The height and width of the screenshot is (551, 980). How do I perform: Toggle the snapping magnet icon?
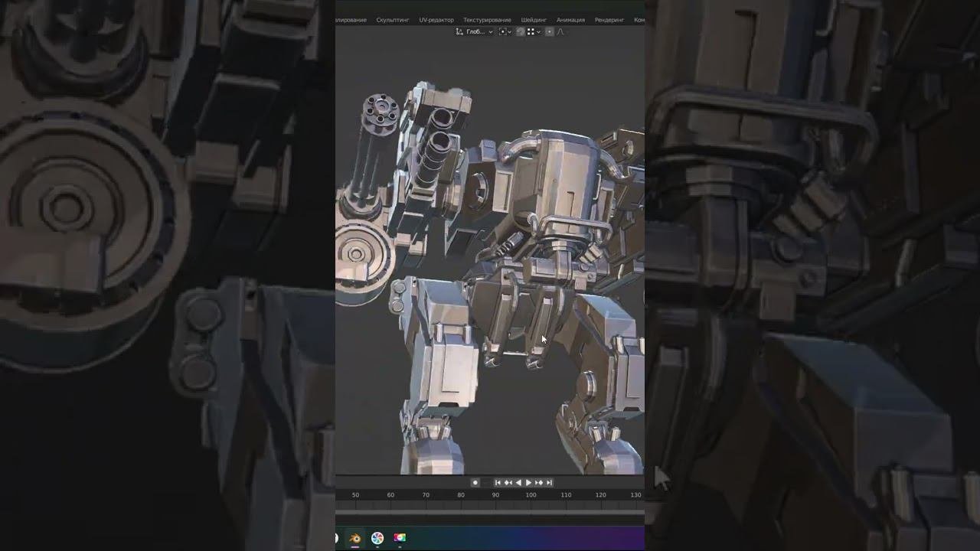(x=520, y=31)
